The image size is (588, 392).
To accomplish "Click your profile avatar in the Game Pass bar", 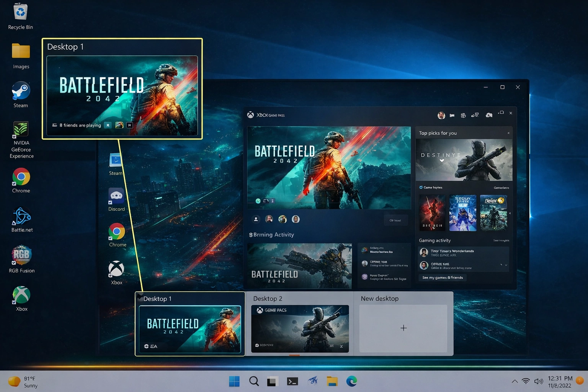I will click(441, 115).
